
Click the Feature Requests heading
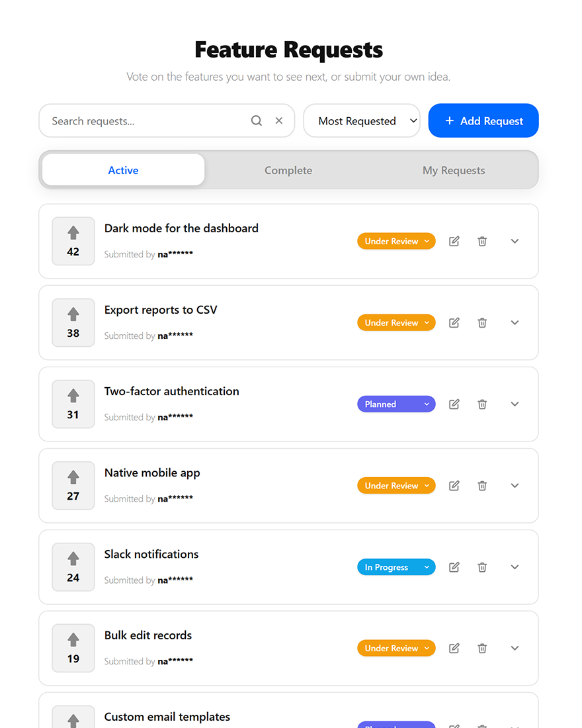[x=288, y=50]
